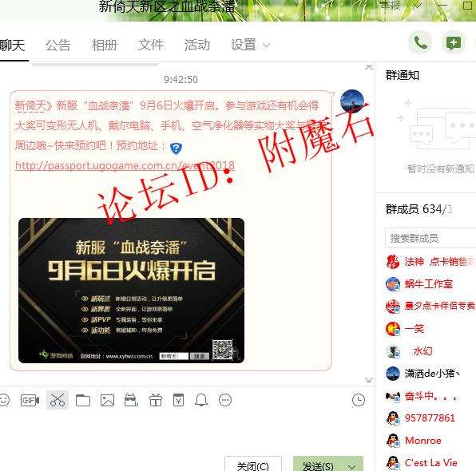Click the 搜索群成员 search field

[430, 238]
